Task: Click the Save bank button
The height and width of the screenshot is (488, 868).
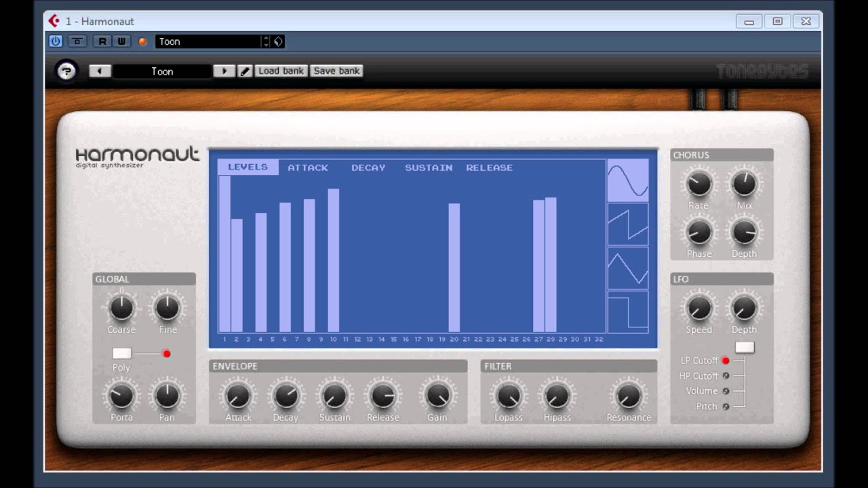Action: pyautogui.click(x=336, y=70)
